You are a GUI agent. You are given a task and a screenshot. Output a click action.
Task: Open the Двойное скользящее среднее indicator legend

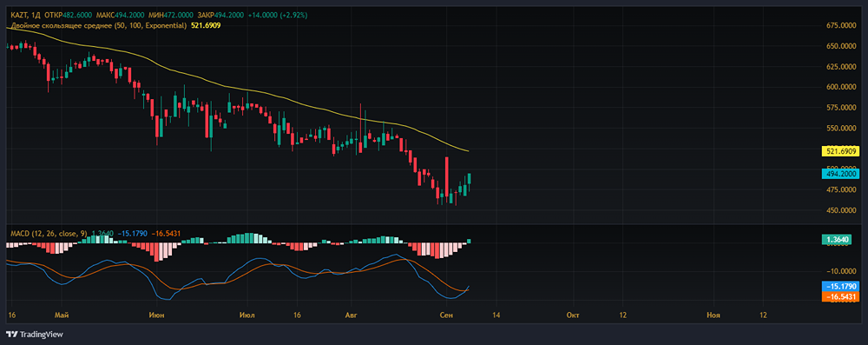(99, 25)
